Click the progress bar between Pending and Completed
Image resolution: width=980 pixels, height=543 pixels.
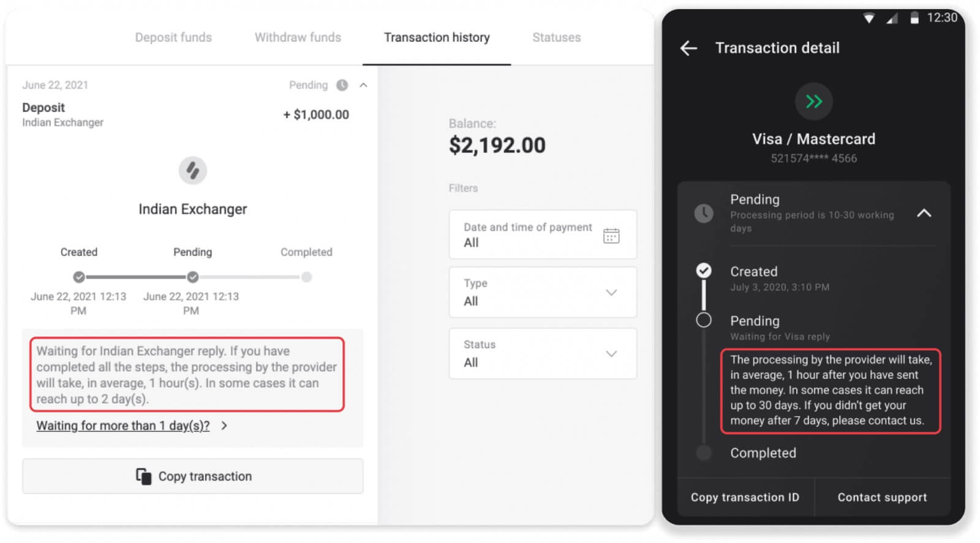tap(249, 277)
